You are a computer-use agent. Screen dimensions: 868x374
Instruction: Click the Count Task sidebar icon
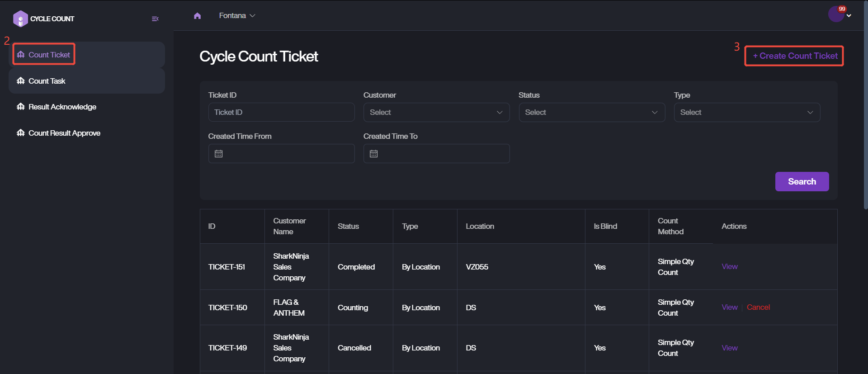click(21, 81)
